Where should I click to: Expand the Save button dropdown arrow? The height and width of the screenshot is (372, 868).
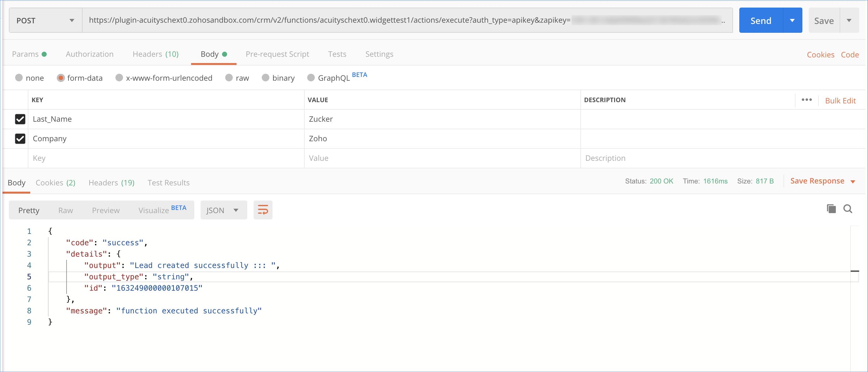tap(849, 20)
